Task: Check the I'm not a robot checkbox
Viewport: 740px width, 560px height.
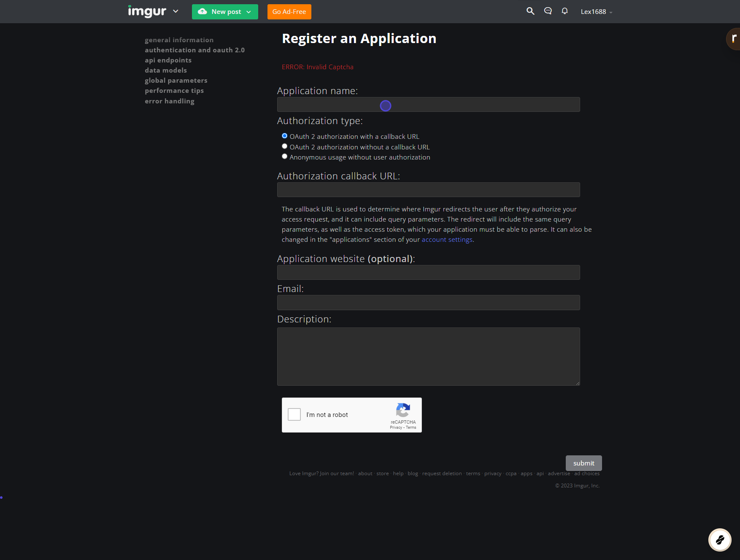Action: (294, 414)
